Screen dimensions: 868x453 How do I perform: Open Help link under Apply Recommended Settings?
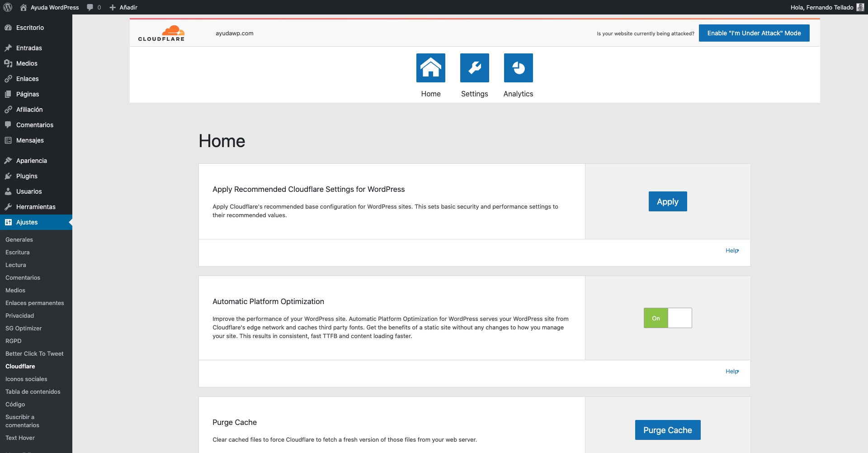pos(732,251)
